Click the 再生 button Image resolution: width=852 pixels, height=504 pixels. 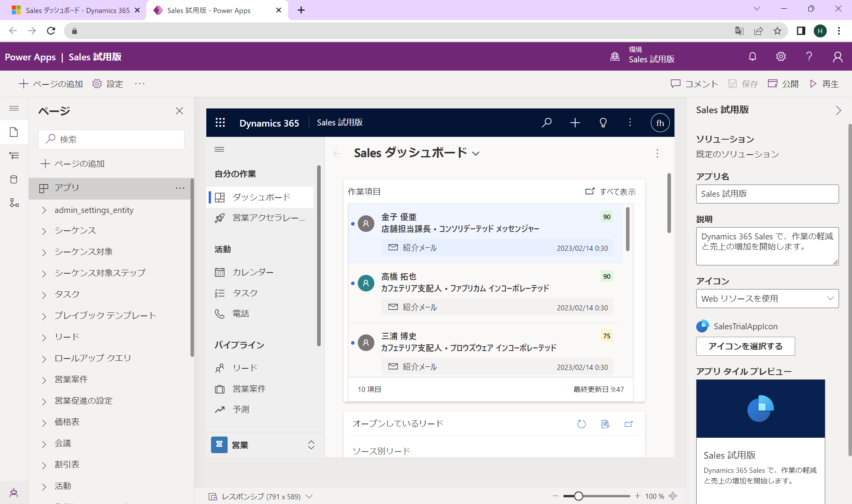point(824,84)
